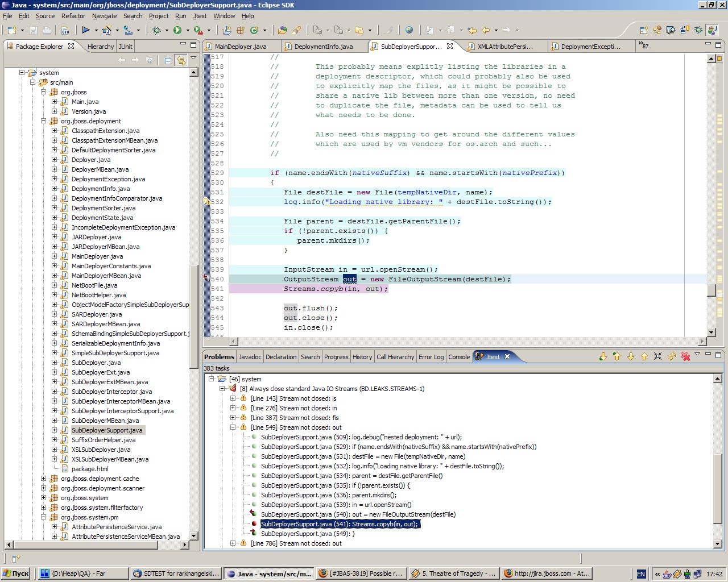This screenshot has height=582, width=728.
Task: Click the red Remove All icon in Jtest view
Action: 685,356
